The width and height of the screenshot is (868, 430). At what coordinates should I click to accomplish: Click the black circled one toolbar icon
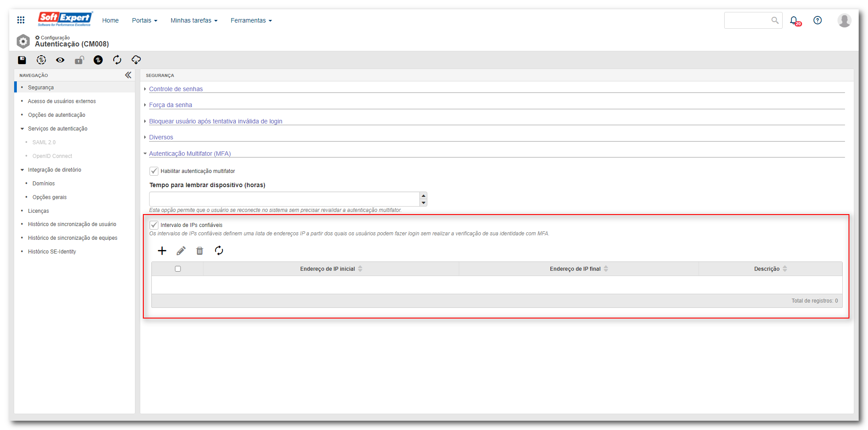pyautogui.click(x=98, y=60)
